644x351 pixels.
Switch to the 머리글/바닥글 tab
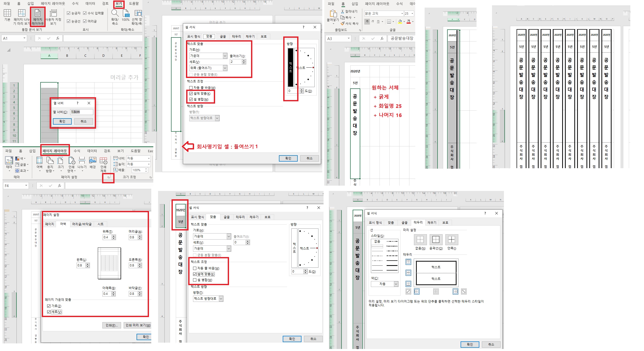(x=82, y=224)
